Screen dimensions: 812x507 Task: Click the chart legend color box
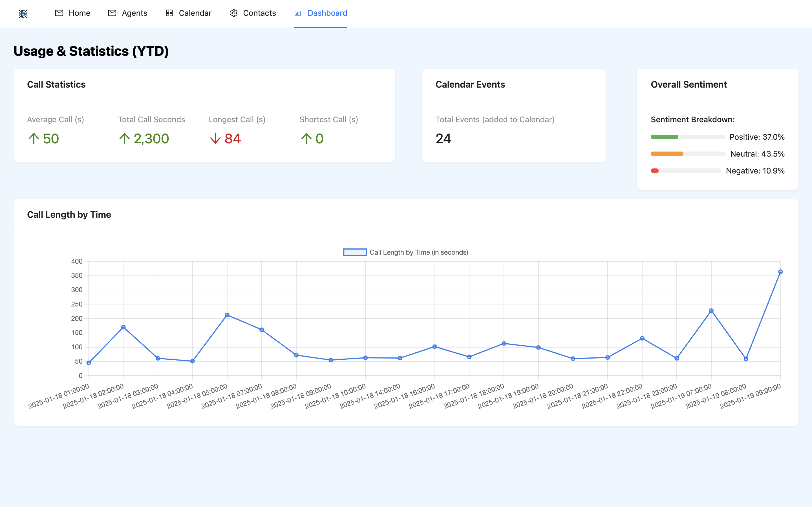click(355, 252)
